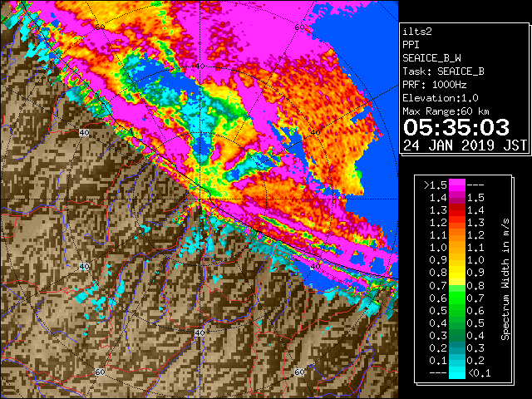Click the 'PPI' scan type label
The height and width of the screenshot is (399, 532).
411,45
